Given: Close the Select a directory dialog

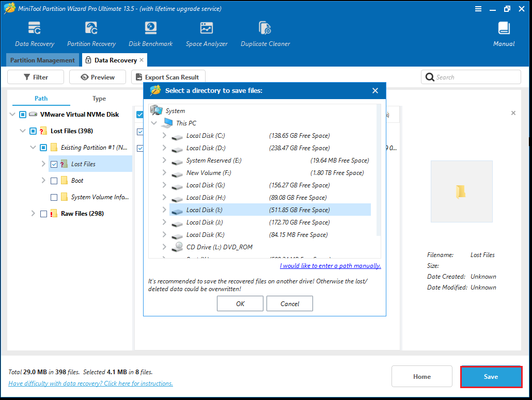Looking at the screenshot, I should (375, 90).
